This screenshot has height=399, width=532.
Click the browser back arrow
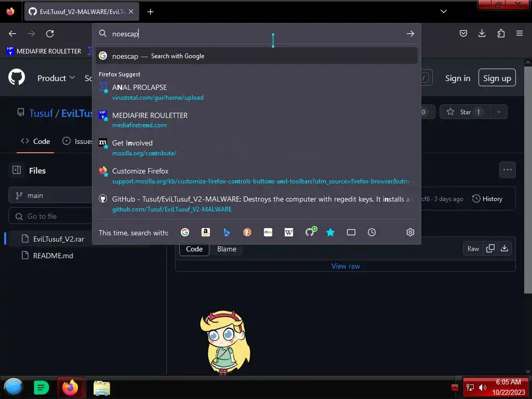click(x=12, y=34)
